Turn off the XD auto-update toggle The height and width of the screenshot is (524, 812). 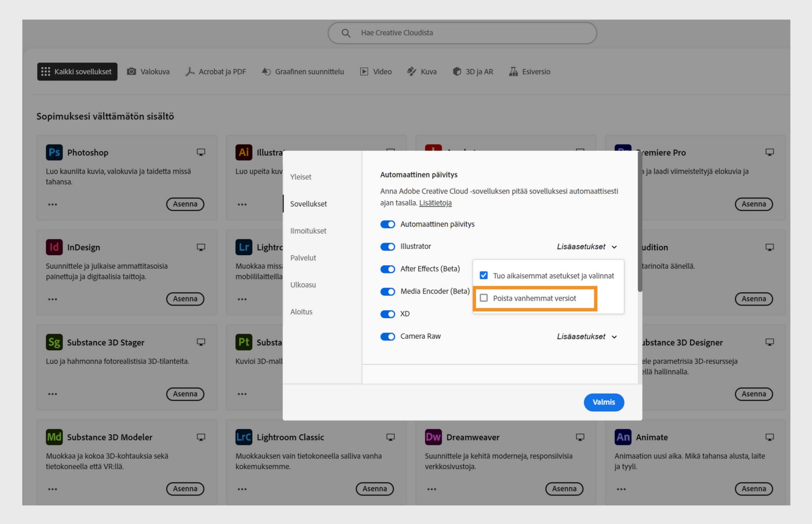387,314
